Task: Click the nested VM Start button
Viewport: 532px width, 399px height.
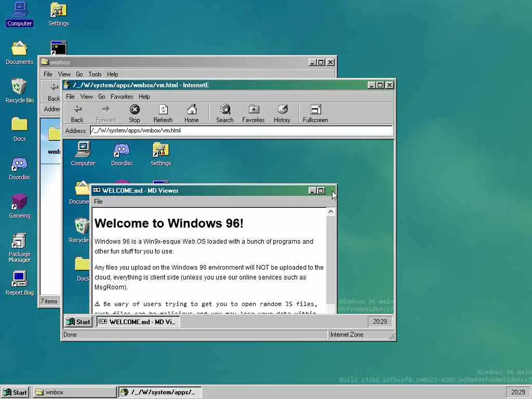Action: pos(78,322)
